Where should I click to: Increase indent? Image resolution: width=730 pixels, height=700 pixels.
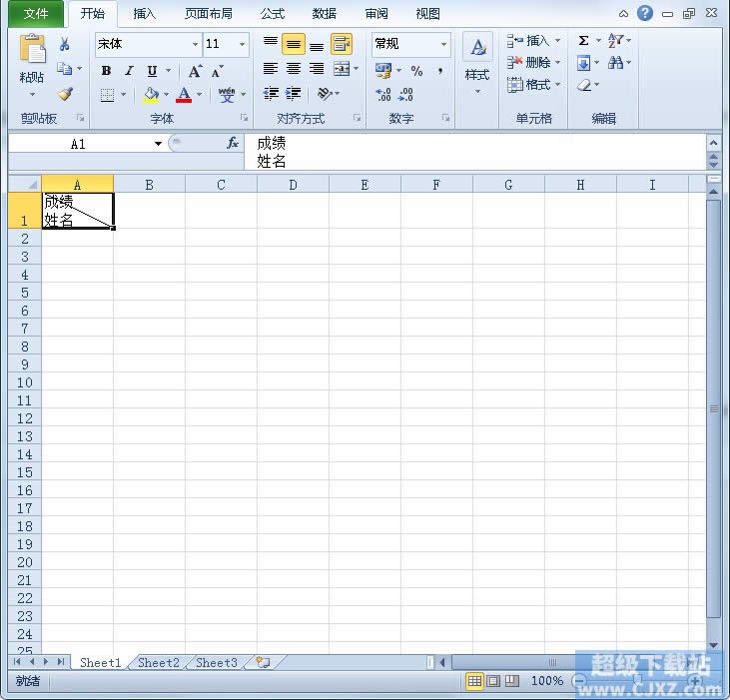coord(294,94)
